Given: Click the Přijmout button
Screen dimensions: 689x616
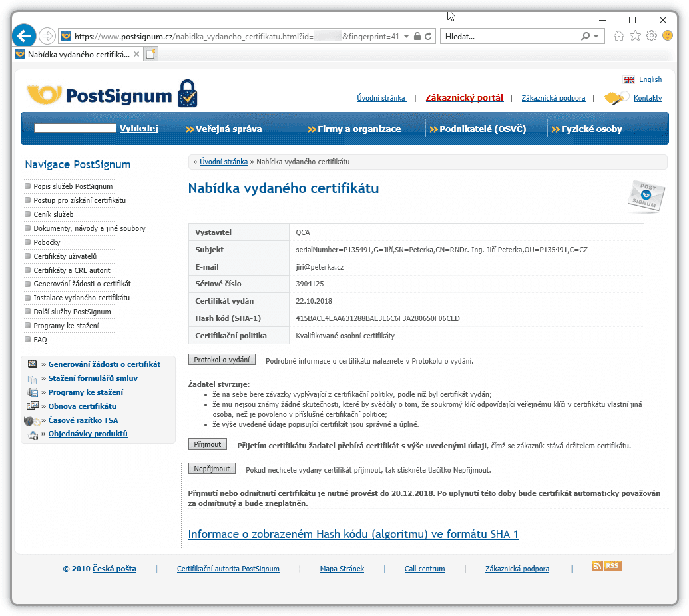Looking at the screenshot, I should (x=208, y=444).
